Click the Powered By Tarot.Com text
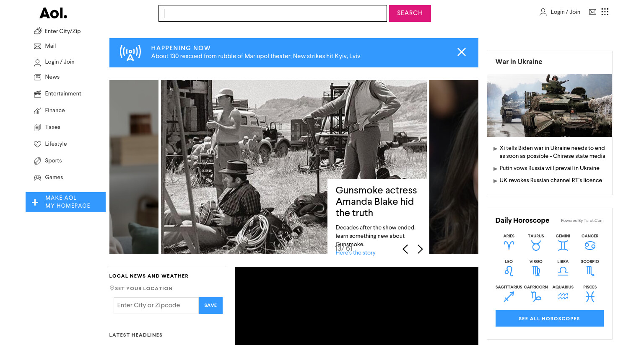The image size is (644, 345). pyautogui.click(x=582, y=221)
